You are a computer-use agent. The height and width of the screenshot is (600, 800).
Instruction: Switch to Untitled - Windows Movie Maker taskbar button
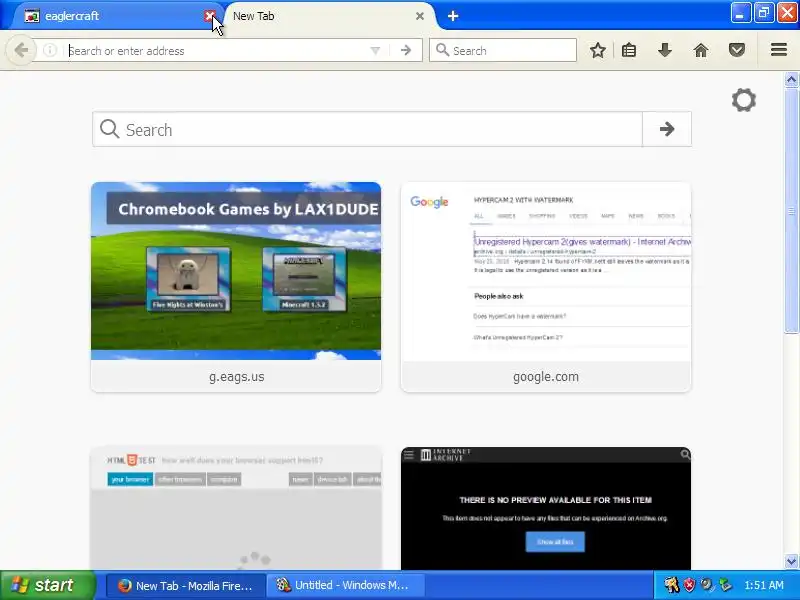345,586
